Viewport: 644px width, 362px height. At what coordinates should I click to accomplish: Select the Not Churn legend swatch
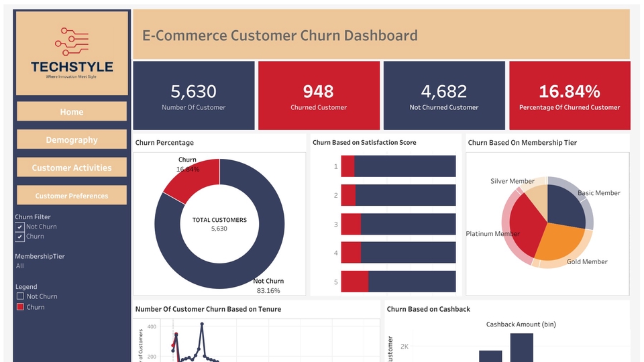pyautogui.click(x=20, y=296)
